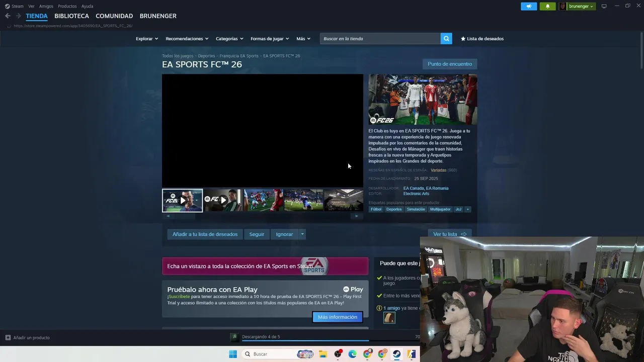Open the EA Romania developer link
644x362 pixels.
coord(437,189)
